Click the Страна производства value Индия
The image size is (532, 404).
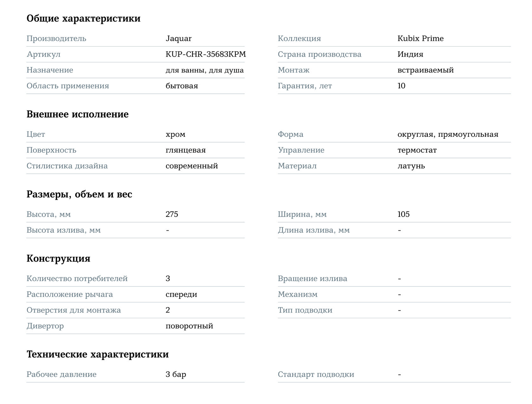[410, 54]
